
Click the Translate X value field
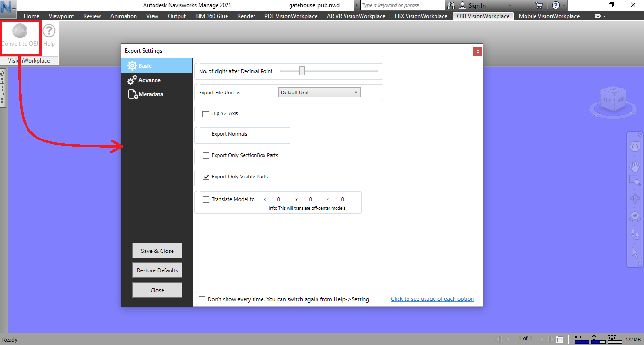pyautogui.click(x=279, y=200)
